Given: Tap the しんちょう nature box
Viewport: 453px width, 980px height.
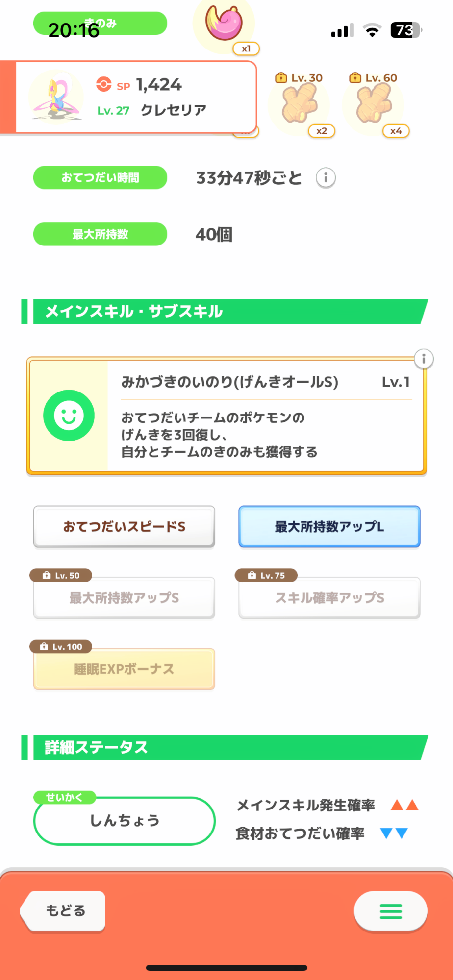Looking at the screenshot, I should tap(124, 821).
